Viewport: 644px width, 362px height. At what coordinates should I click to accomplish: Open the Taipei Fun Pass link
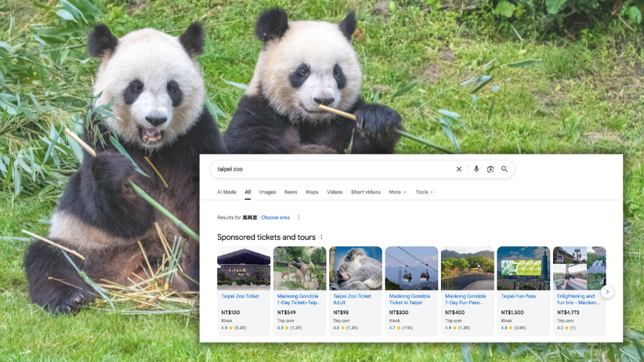(x=519, y=296)
